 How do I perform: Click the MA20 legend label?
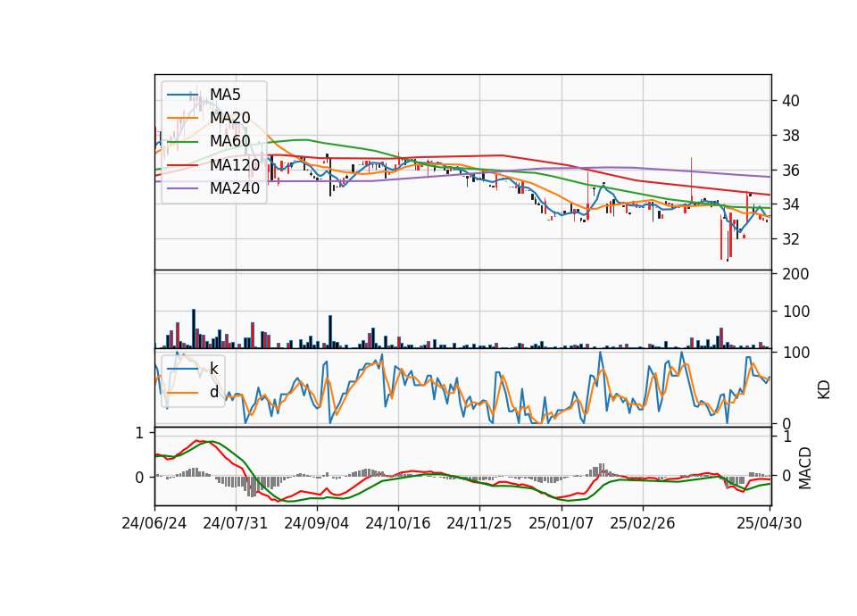(230, 118)
